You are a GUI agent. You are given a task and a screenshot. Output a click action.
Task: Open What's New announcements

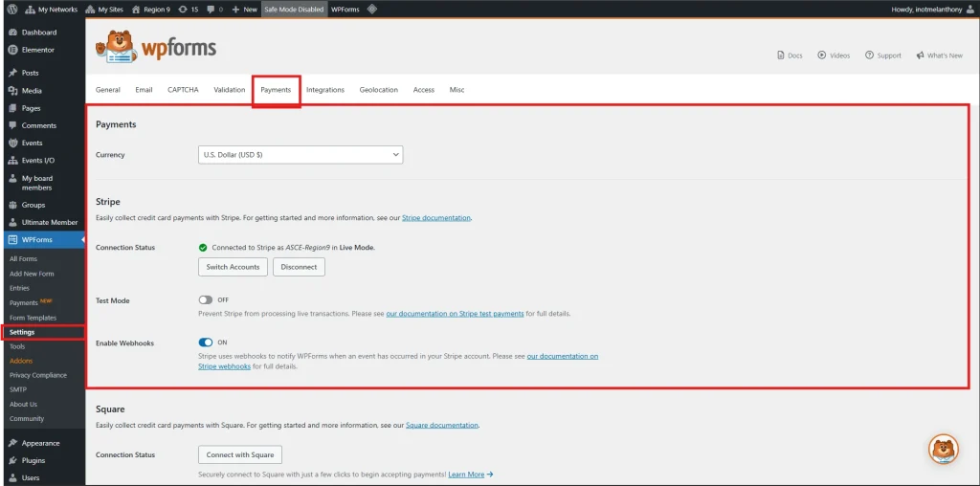tap(940, 55)
